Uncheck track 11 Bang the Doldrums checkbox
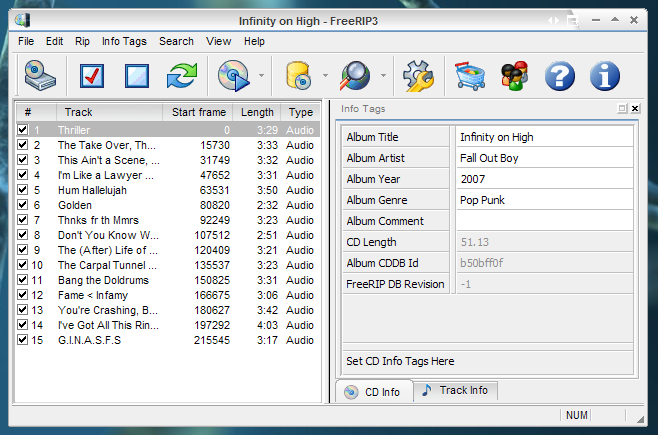Viewport: 658px width, 435px height. coord(23,280)
